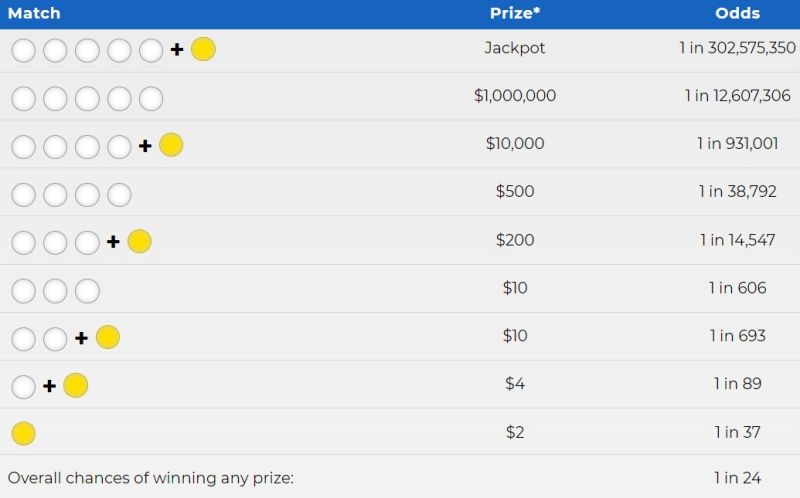Click the yellow ball in the $10,000 row
The image size is (800, 498).
tap(171, 145)
